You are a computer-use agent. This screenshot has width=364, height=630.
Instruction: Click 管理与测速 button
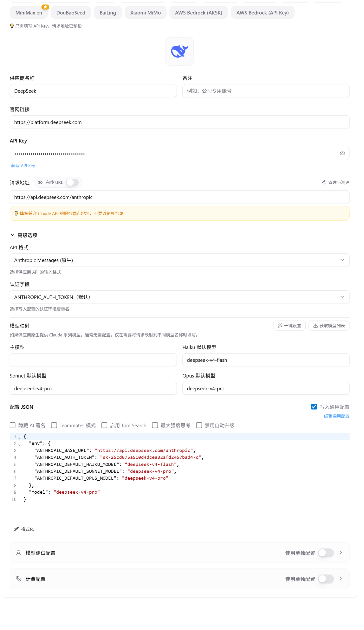(335, 183)
